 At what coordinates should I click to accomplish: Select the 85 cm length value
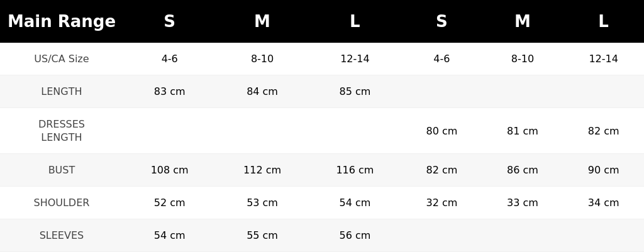pos(355,92)
